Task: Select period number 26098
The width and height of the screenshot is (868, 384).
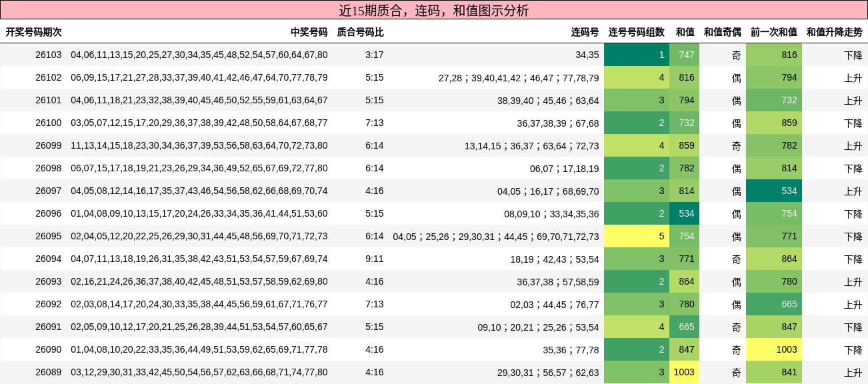Action: (x=48, y=168)
